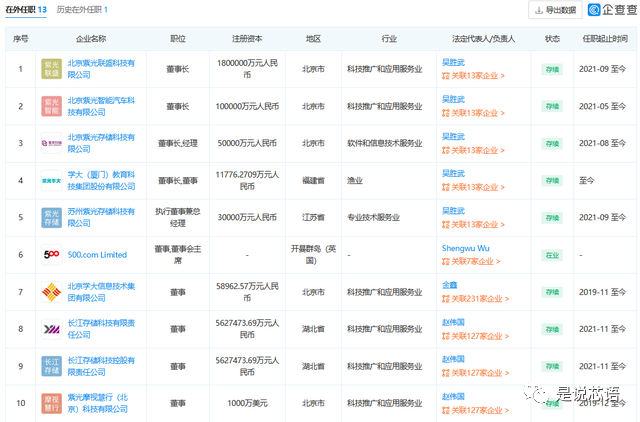Click 存续 status tag in row 1
Viewport: 640px width, 422px height.
coord(552,69)
